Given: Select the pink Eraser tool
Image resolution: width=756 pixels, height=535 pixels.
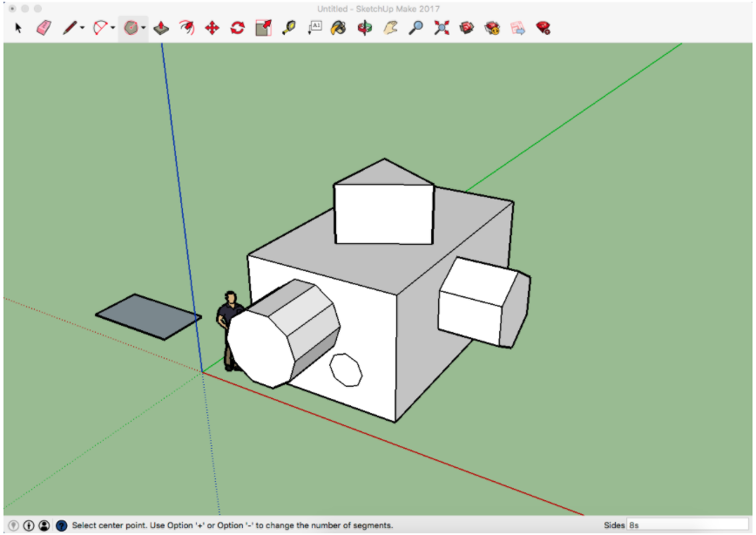Looking at the screenshot, I should pyautogui.click(x=44, y=28).
